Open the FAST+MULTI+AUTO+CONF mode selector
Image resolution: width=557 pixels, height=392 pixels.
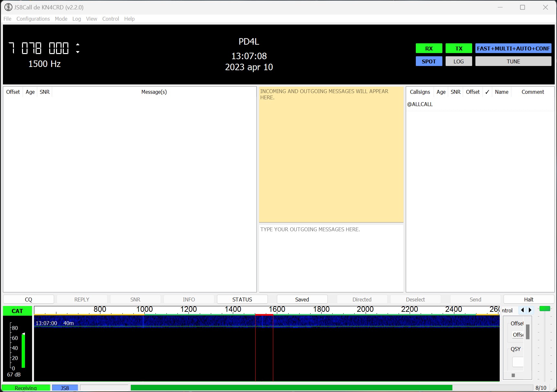tap(513, 49)
